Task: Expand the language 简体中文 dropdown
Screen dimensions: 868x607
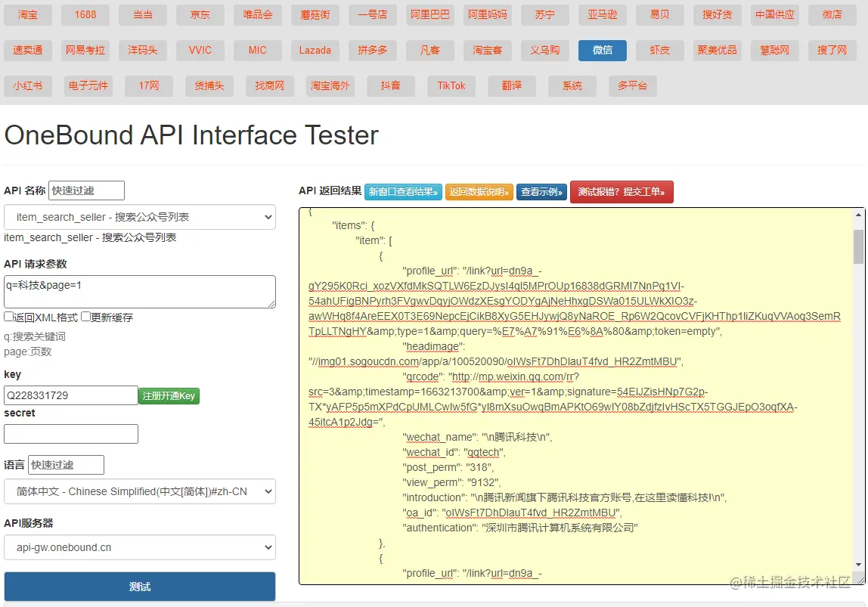Action: (x=140, y=491)
